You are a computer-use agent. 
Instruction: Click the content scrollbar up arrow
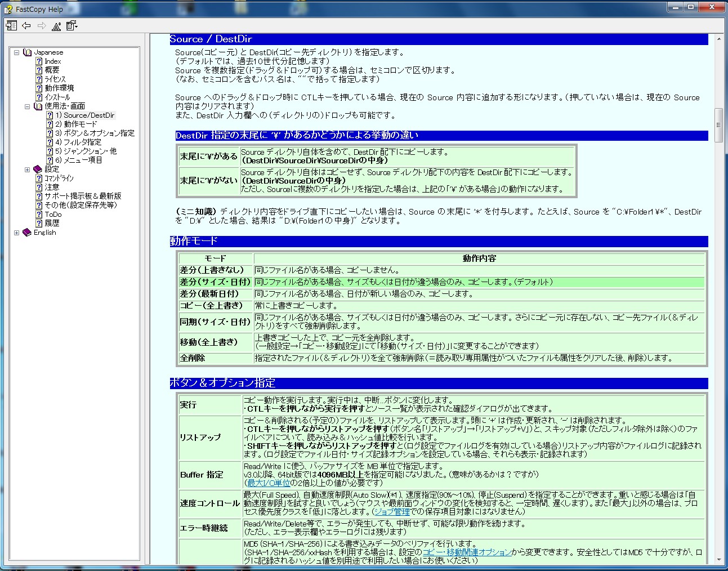point(718,39)
